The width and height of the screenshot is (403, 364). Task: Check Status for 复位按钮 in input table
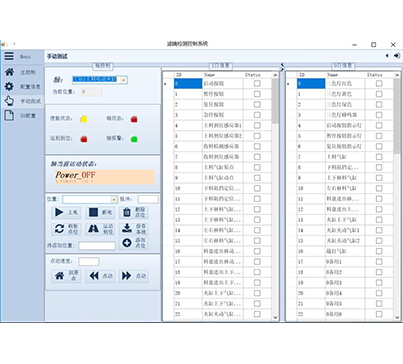click(x=257, y=104)
